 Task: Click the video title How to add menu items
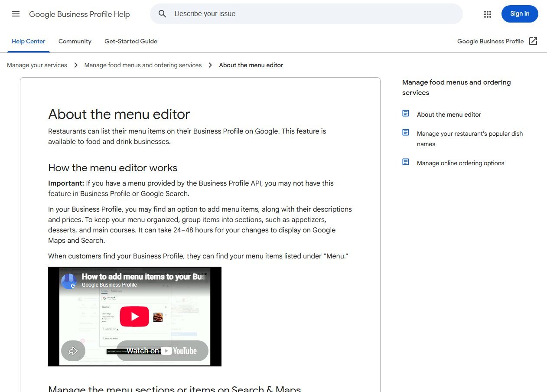(143, 277)
